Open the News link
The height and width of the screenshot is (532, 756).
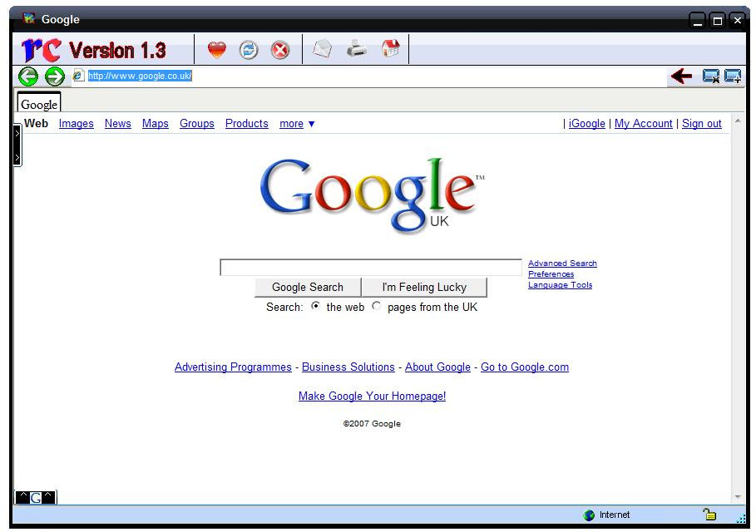click(x=117, y=124)
